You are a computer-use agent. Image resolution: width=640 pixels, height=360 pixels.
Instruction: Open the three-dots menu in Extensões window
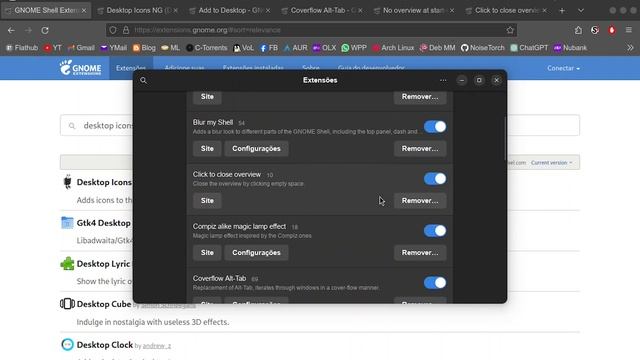443,80
